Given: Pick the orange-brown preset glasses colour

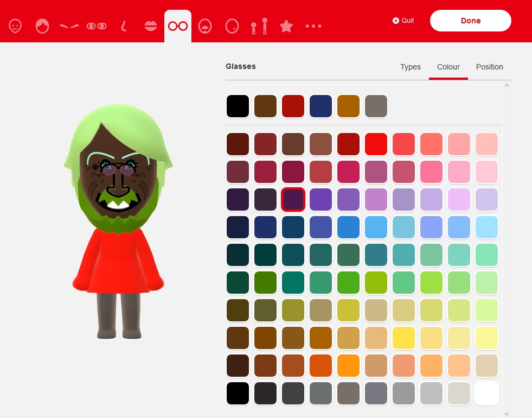Looking at the screenshot, I should (x=349, y=106).
